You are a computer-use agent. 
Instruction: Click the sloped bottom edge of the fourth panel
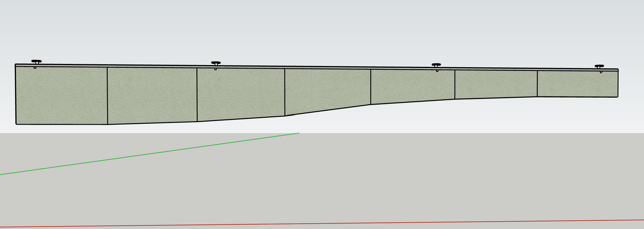tap(328, 110)
